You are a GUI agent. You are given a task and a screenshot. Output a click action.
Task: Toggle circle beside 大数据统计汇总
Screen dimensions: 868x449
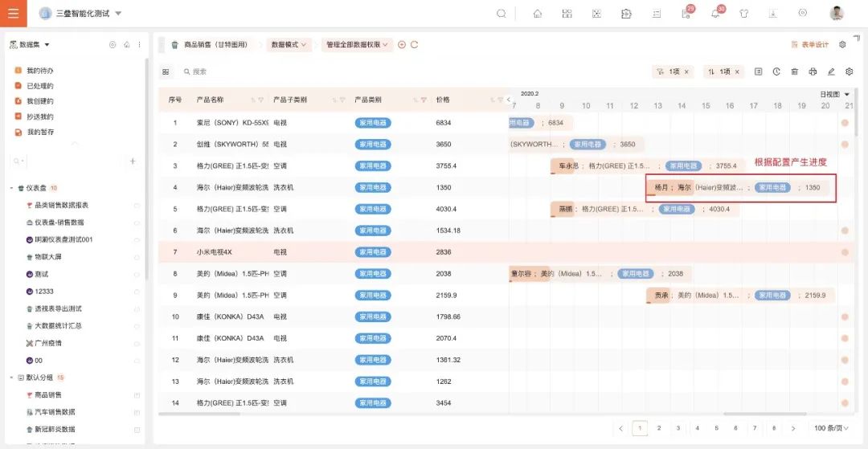pyautogui.click(x=137, y=326)
